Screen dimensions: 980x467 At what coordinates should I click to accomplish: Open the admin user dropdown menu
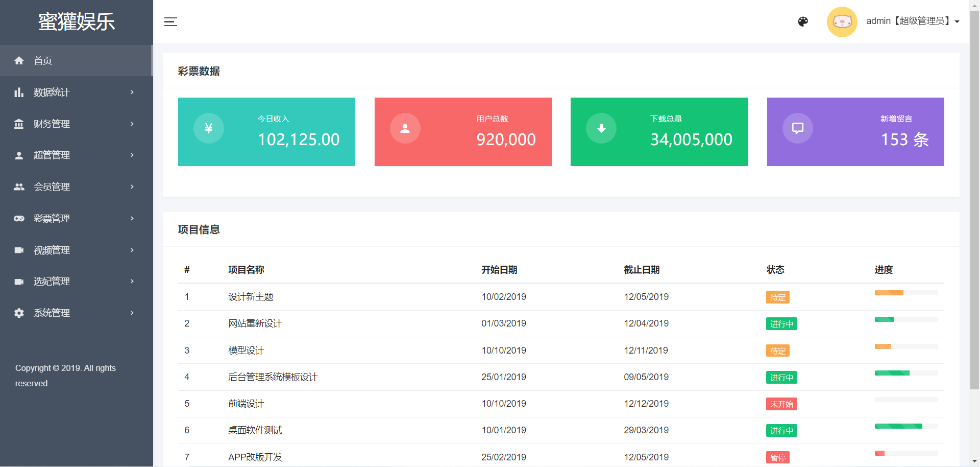pyautogui.click(x=913, y=21)
